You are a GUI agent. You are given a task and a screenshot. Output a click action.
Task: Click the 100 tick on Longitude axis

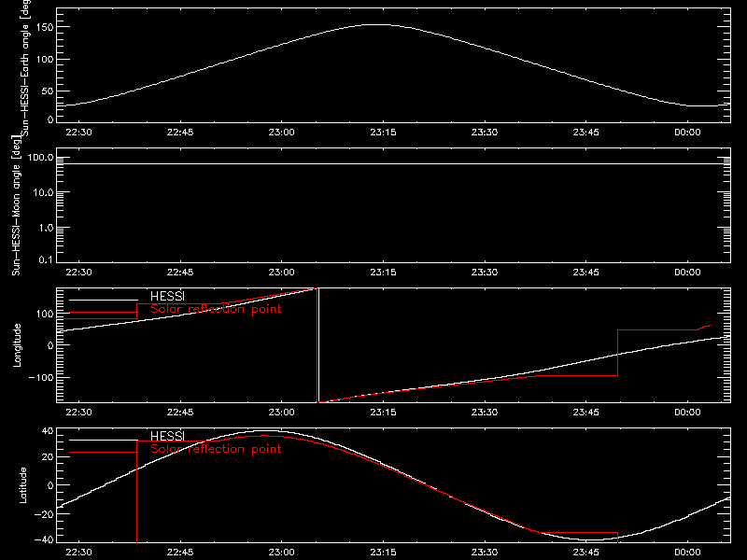pos(46,314)
